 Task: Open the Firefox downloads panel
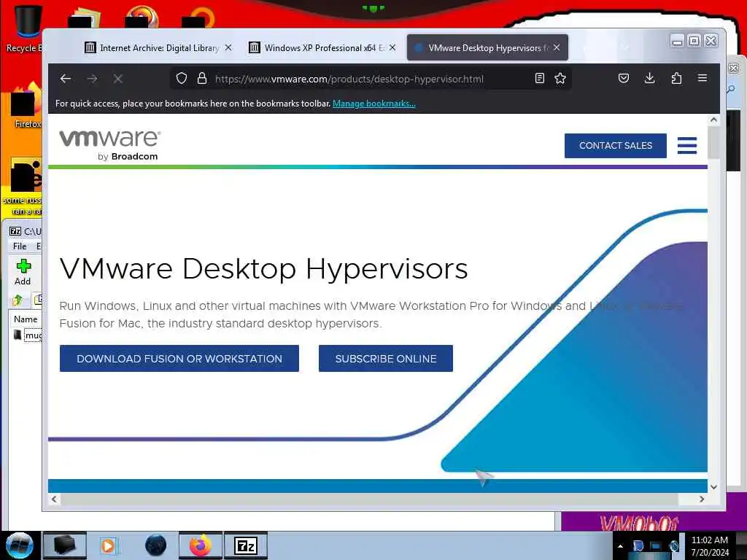(x=649, y=78)
